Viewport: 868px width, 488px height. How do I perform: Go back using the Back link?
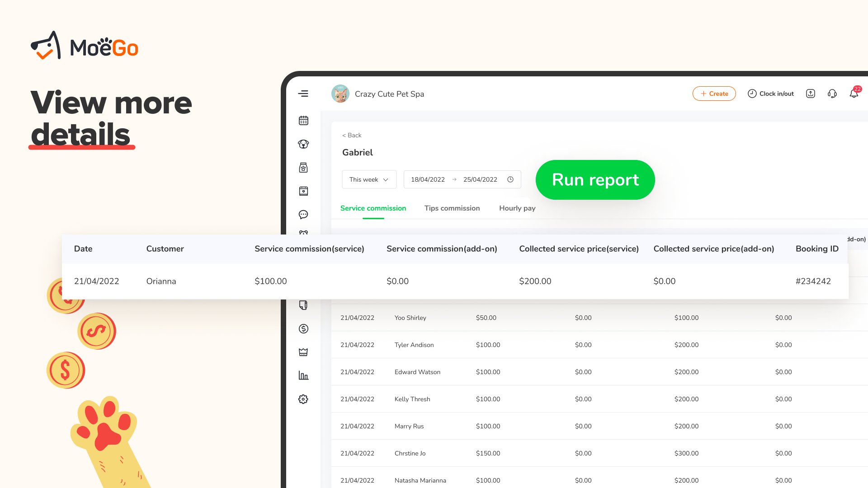pos(352,135)
